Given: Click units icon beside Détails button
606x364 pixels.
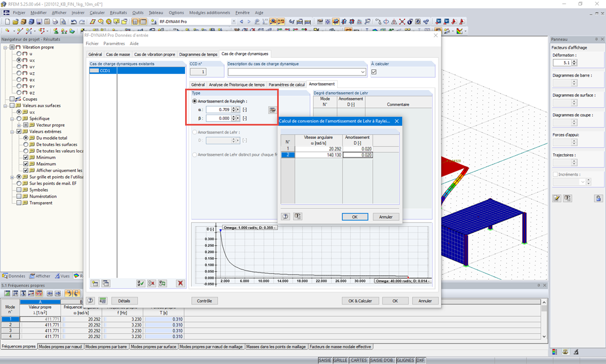Looking at the screenshot, I should [x=102, y=301].
